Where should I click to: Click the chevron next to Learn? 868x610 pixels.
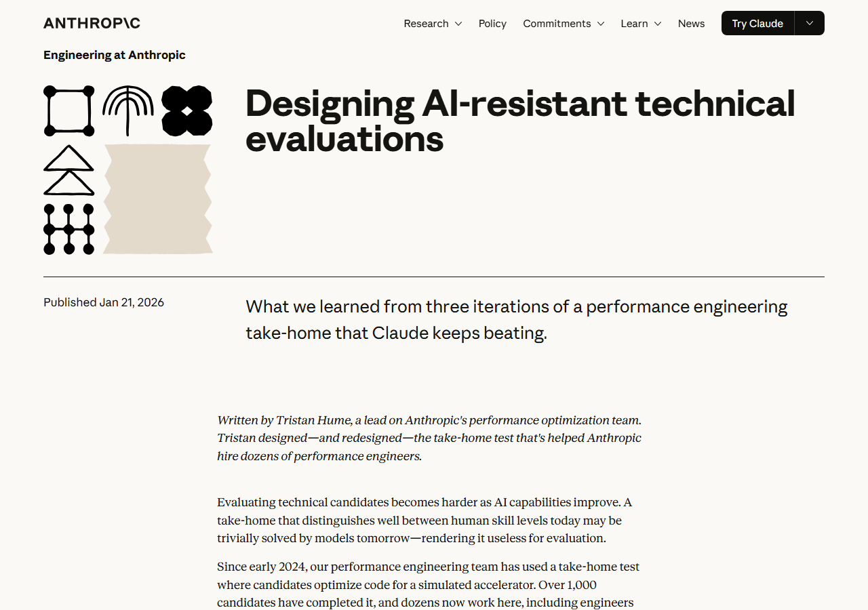point(658,24)
